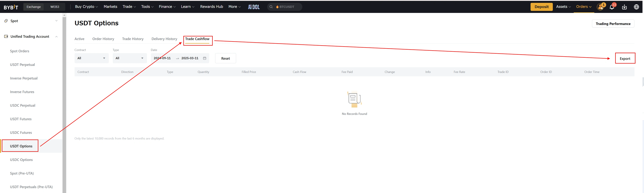The width and height of the screenshot is (644, 193).
Task: Open Spot (Pre-UTA) in sidebar
Action: [x=22, y=173]
